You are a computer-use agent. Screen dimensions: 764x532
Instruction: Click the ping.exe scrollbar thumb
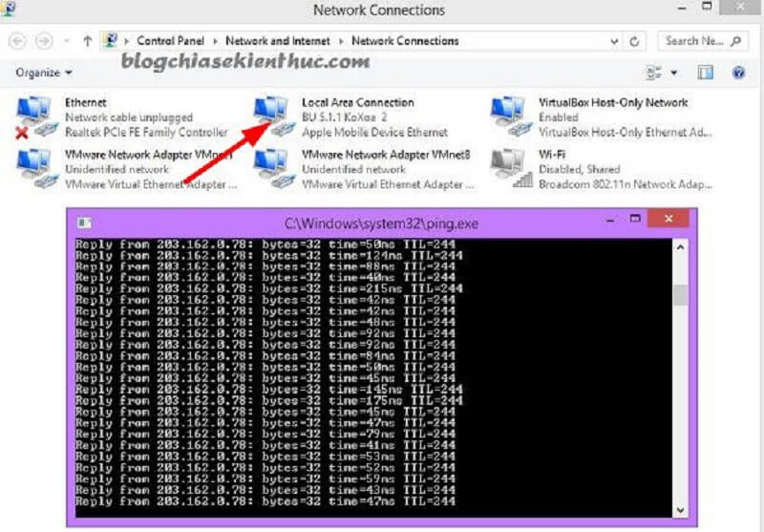pyautogui.click(x=680, y=295)
